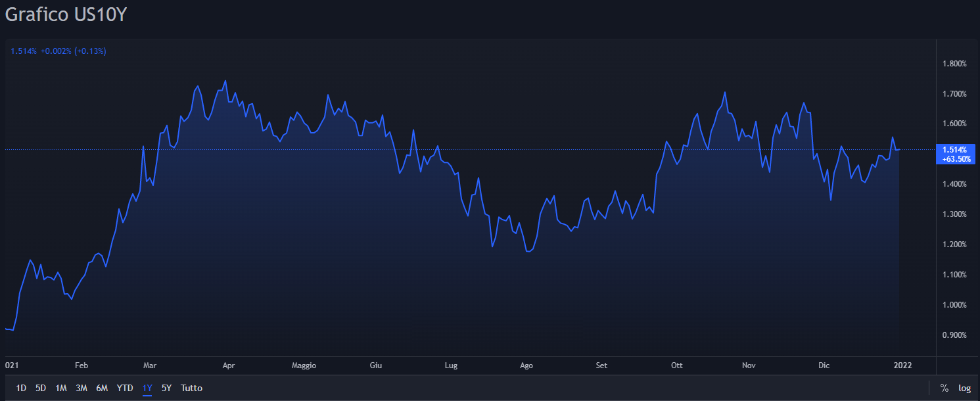Toggle percentage scale mode
The width and height of the screenshot is (980, 401).
pos(945,388)
